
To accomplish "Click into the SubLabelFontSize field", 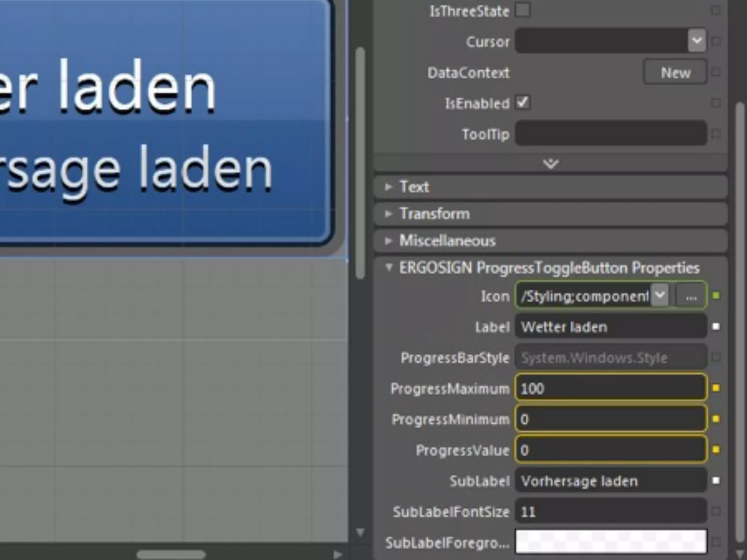I will tap(611, 512).
